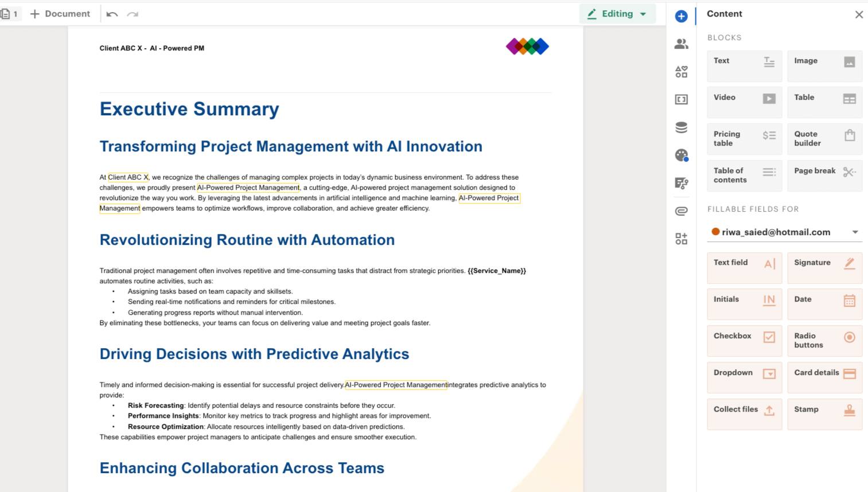Click "Resource Optimization" bullet text
This screenshot has width=868, height=492.
tap(166, 427)
